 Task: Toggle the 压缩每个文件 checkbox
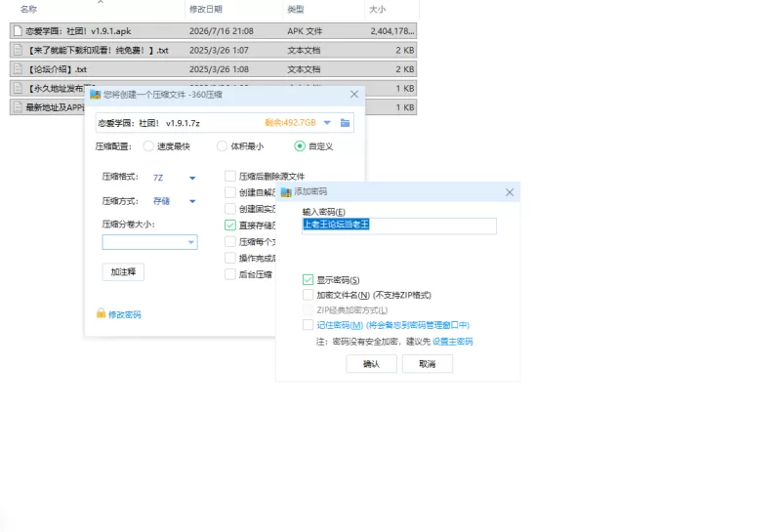[230, 241]
